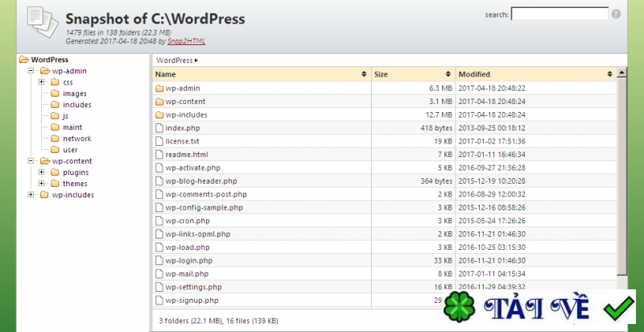Image resolution: width=644 pixels, height=332 pixels.
Task: Click the wp-content folder icon in list
Action: pos(159,101)
